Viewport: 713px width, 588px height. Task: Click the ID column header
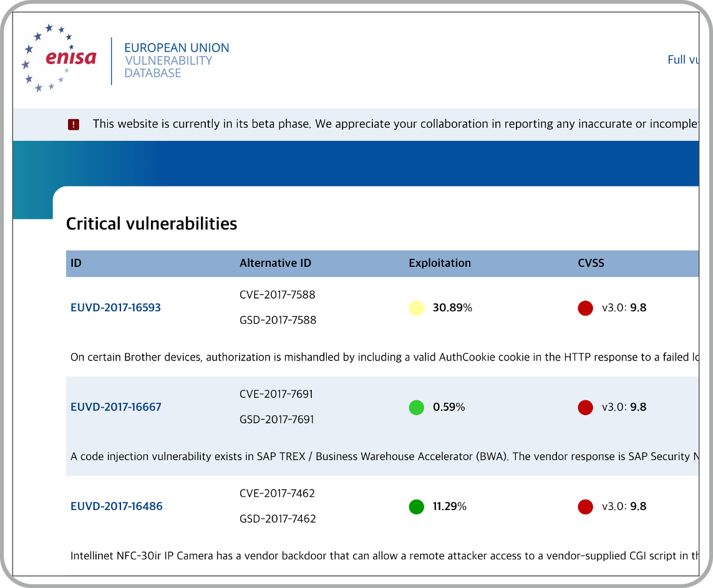point(76,263)
